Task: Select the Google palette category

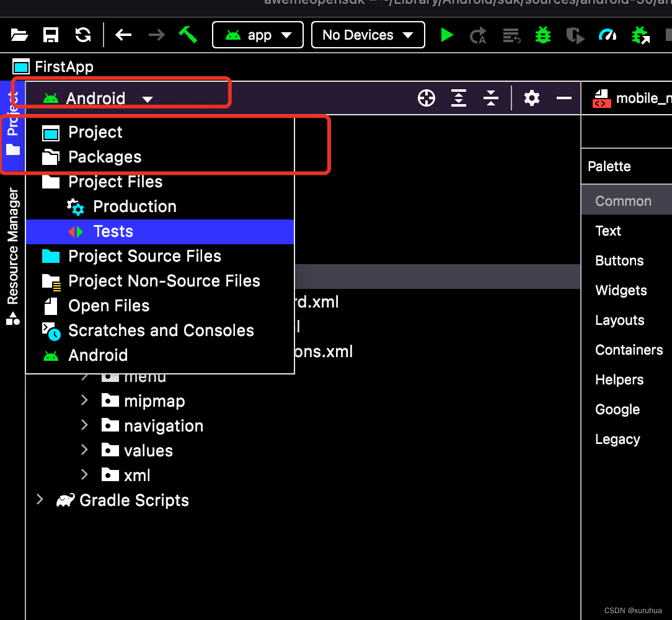Action: point(627,409)
